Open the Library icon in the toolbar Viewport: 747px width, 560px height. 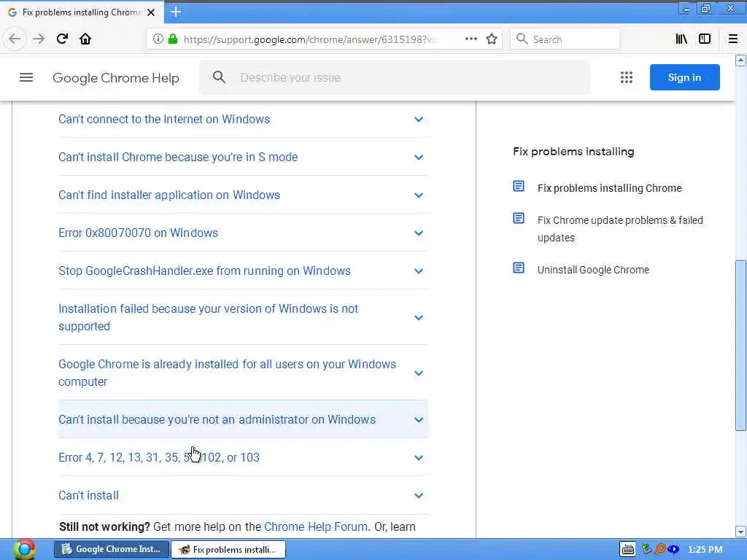[x=681, y=39]
